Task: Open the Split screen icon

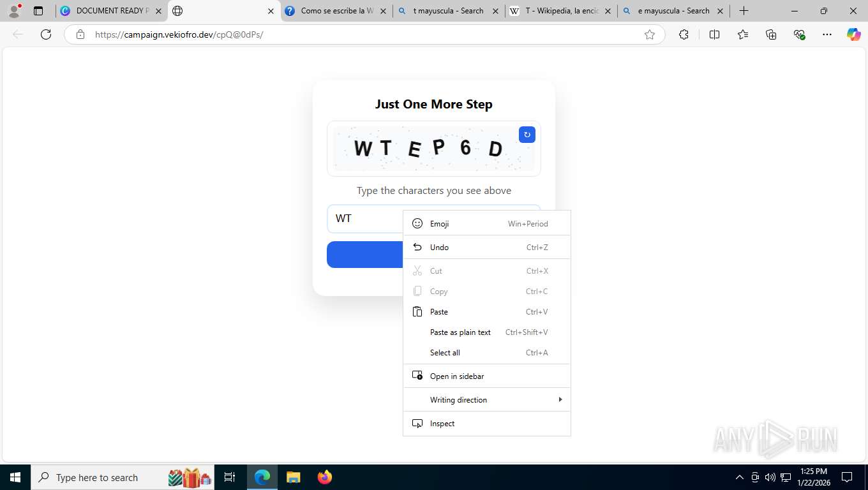Action: coord(714,34)
